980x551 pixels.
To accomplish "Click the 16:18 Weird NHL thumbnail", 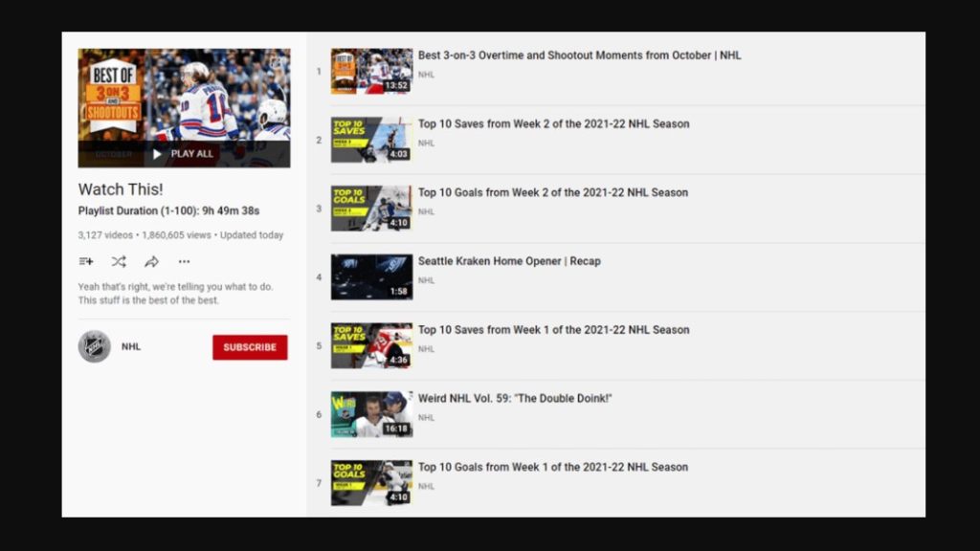I will pos(372,414).
